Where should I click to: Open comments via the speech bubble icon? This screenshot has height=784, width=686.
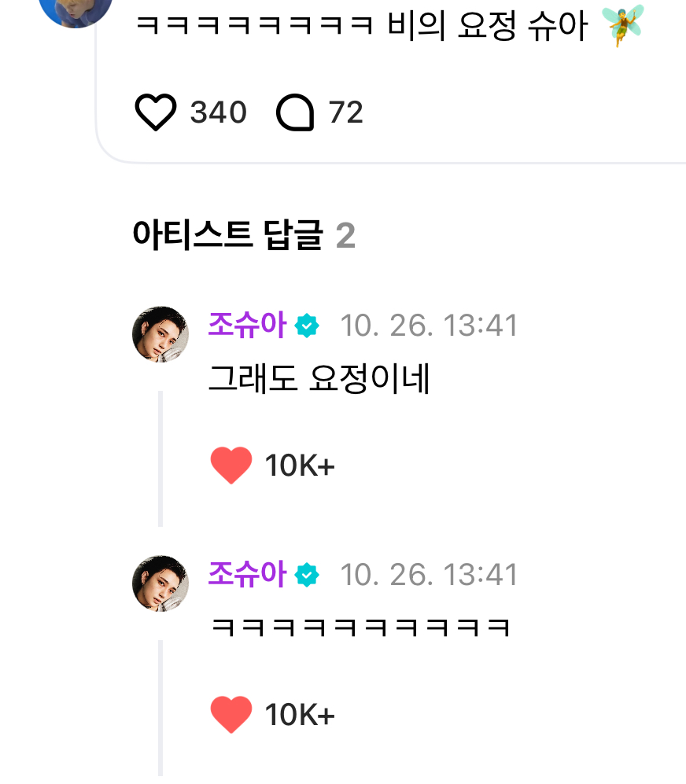coord(295,113)
